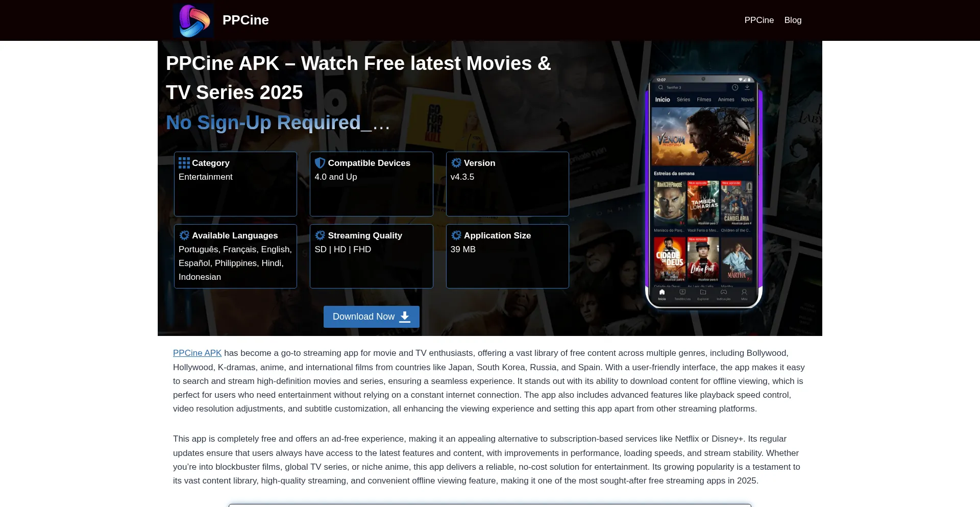Screen dimensions: 980x507
Task: Click the Version gear icon
Action: point(456,163)
